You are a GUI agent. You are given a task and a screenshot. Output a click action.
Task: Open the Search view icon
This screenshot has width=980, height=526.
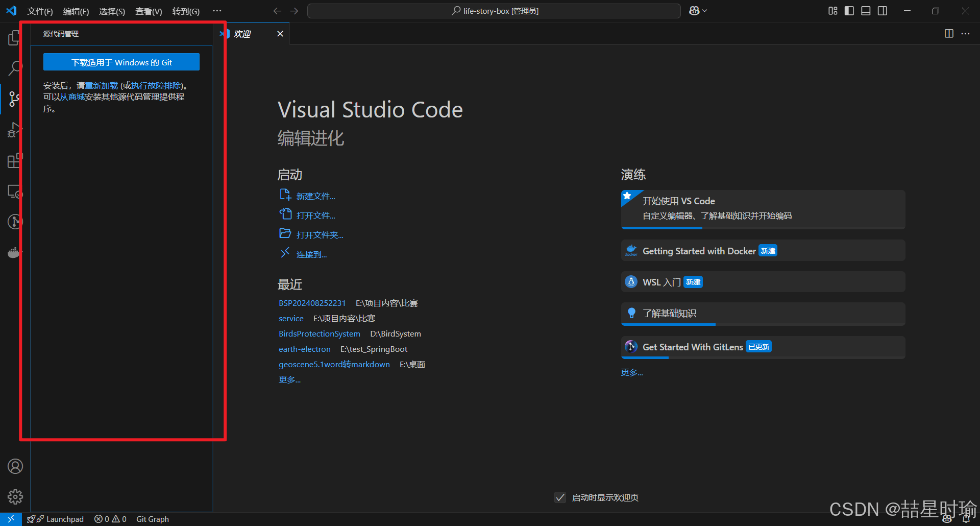click(15, 68)
